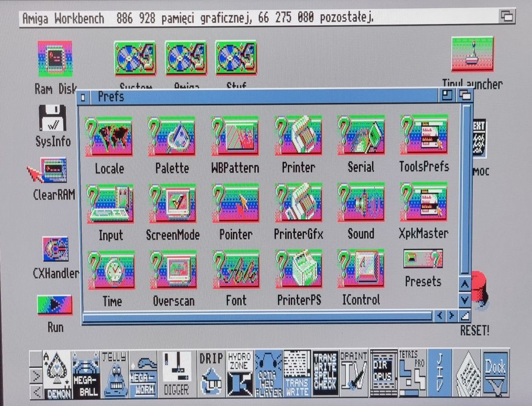The width and height of the screenshot is (532, 406).
Task: Click the paper sheet dock icon
Action: pos(468,373)
